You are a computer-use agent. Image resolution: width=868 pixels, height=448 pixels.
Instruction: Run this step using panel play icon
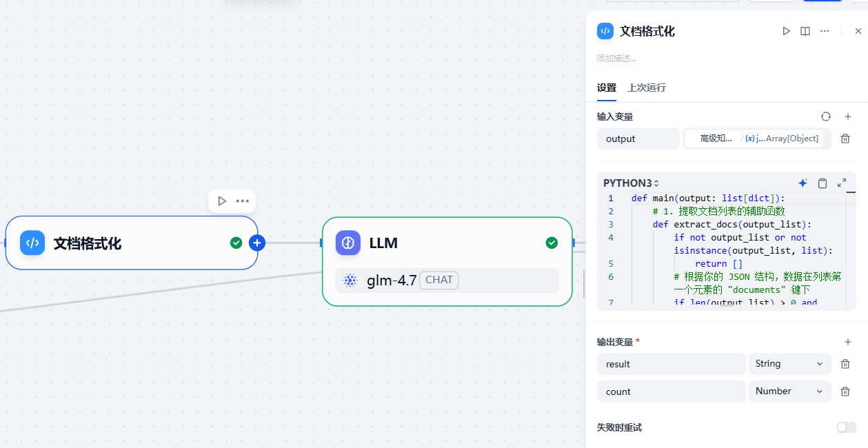(786, 31)
